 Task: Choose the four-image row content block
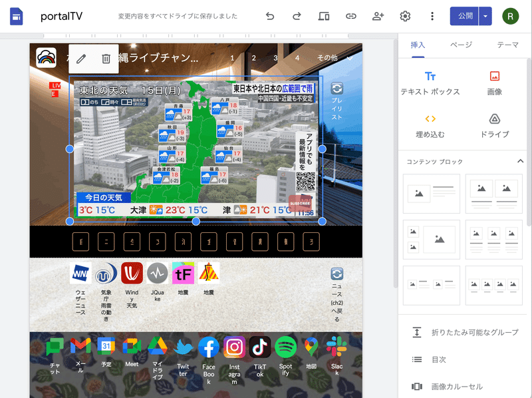[493, 286]
